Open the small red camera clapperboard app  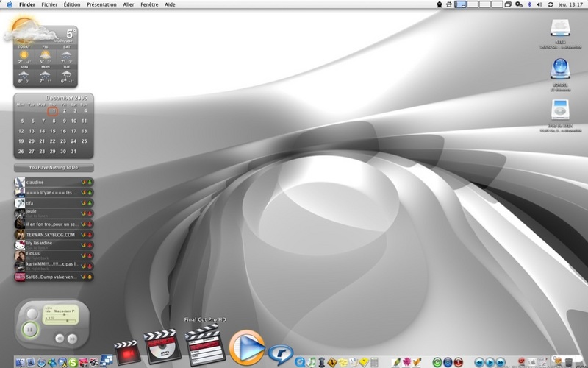127,353
